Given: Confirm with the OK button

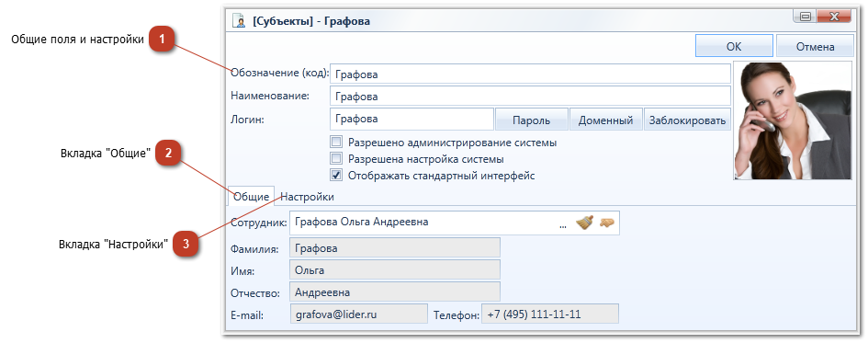Looking at the screenshot, I should point(734,46).
